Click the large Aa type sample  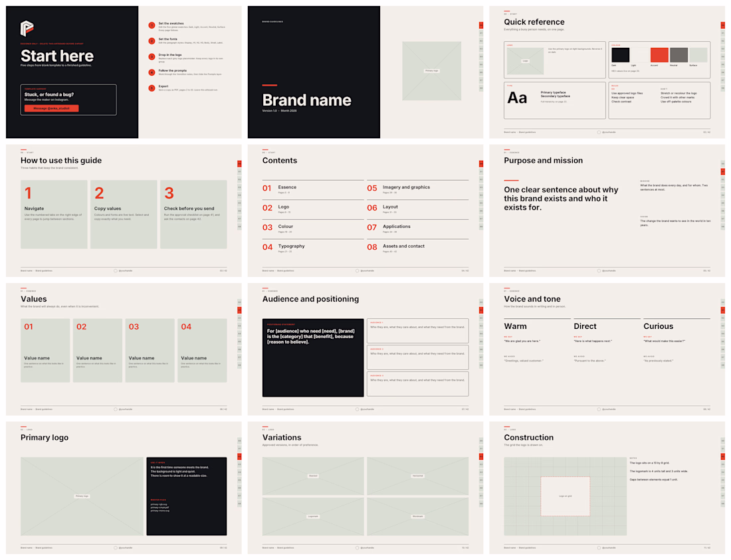(x=517, y=98)
